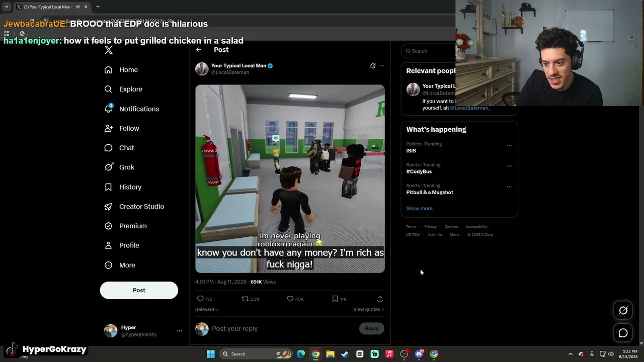Open account menu dots next to Hyper
Screen dimensions: 644x362
(179, 331)
